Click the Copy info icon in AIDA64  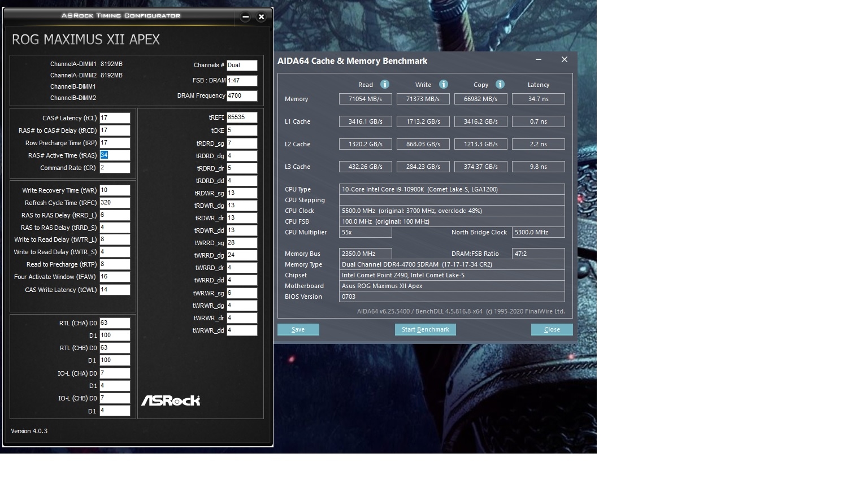(x=500, y=84)
